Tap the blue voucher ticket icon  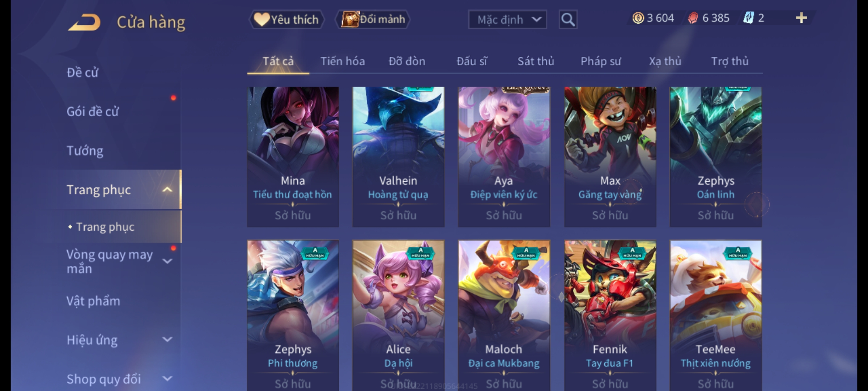click(x=748, y=18)
